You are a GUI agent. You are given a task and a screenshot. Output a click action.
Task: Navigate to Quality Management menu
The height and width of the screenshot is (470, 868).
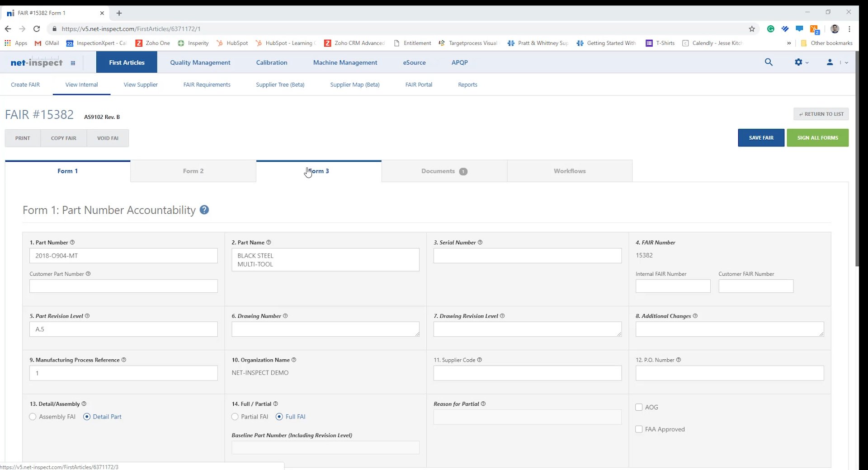click(x=200, y=62)
